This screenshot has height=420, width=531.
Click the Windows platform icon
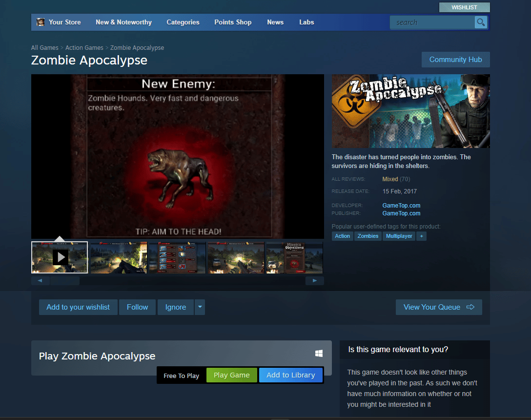(x=319, y=354)
